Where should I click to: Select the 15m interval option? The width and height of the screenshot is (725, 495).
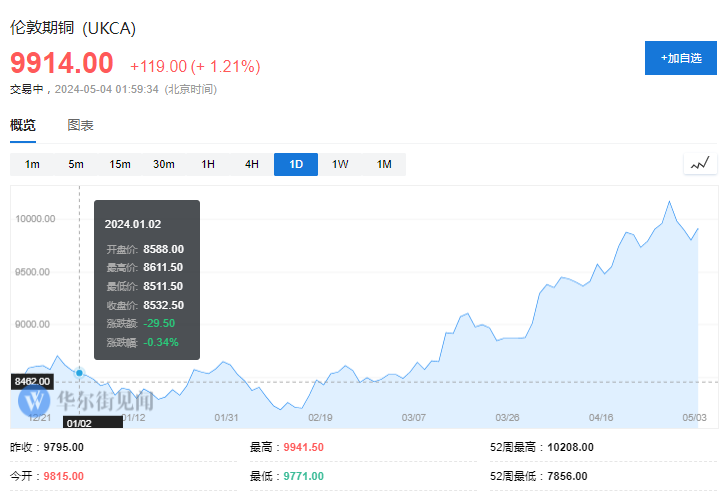pos(120,164)
